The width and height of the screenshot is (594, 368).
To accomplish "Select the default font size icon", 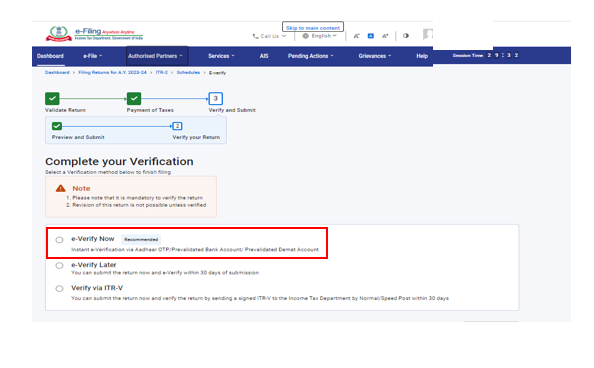I will pyautogui.click(x=370, y=36).
